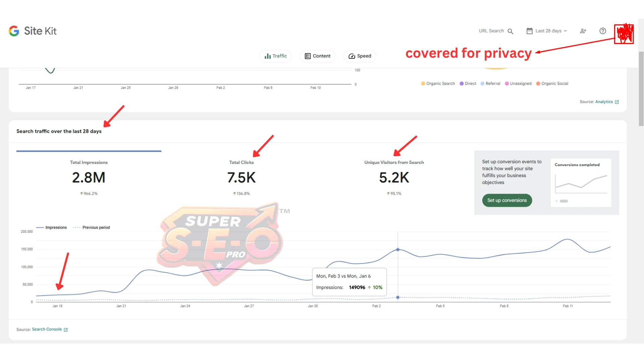
Task: Open the help question mark icon
Action: click(602, 31)
